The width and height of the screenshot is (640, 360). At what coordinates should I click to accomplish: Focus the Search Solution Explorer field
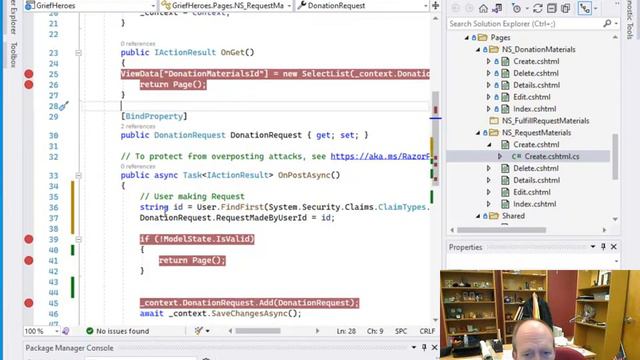pos(524,24)
